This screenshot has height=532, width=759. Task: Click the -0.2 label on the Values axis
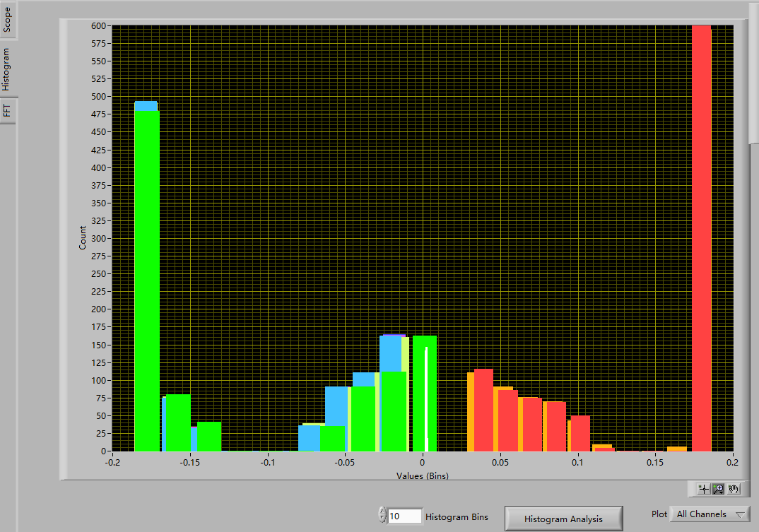point(113,462)
